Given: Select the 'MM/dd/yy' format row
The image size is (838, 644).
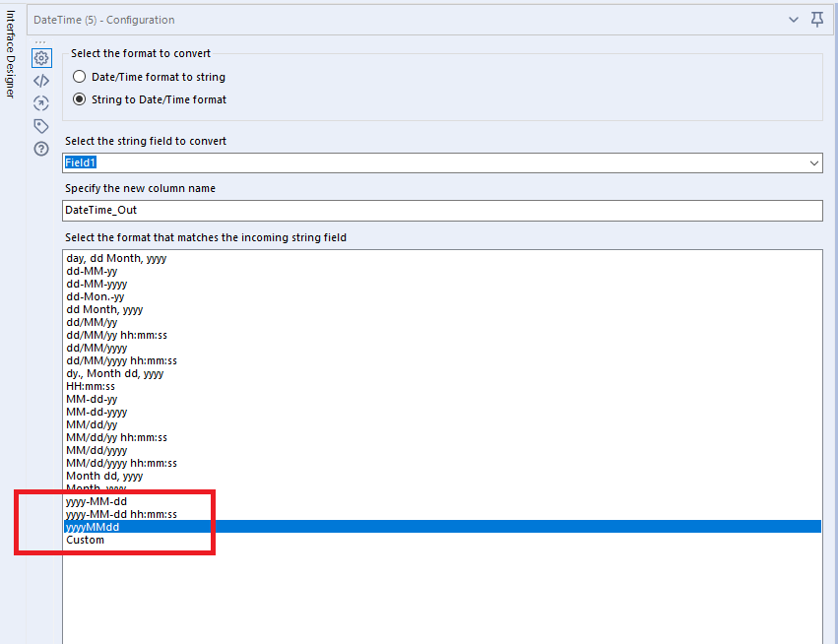Looking at the screenshot, I should 442,424.
